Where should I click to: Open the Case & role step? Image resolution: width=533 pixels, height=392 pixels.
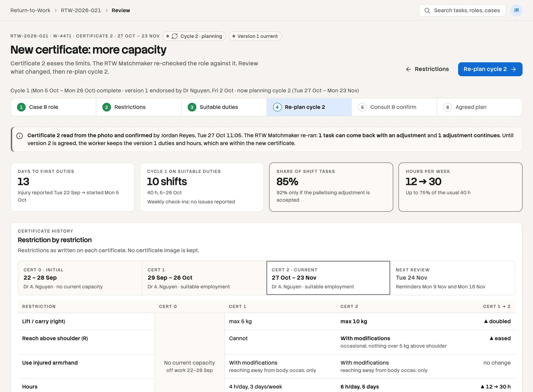(53, 107)
